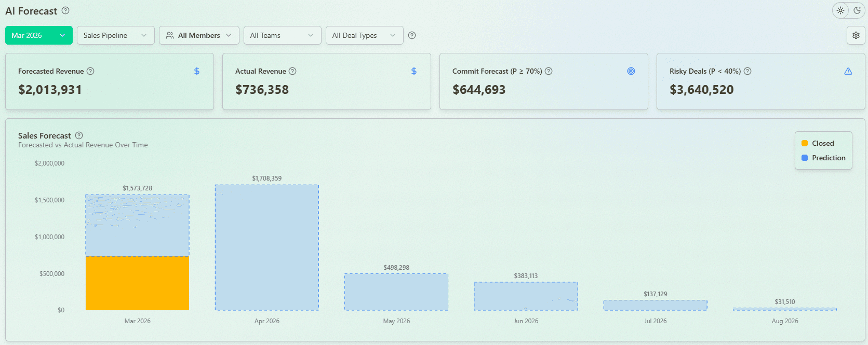Click target icon on Commit Forecast card
The width and height of the screenshot is (868, 345).
(x=631, y=71)
